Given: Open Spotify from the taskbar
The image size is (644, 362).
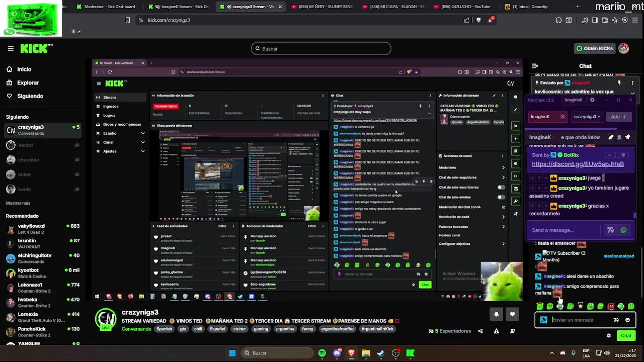Looking at the screenshot, I should pos(322,353).
